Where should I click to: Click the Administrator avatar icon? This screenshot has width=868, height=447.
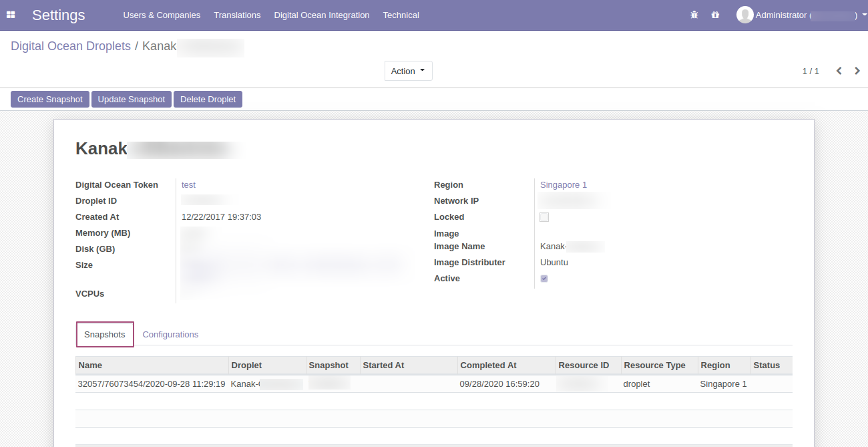(x=744, y=15)
